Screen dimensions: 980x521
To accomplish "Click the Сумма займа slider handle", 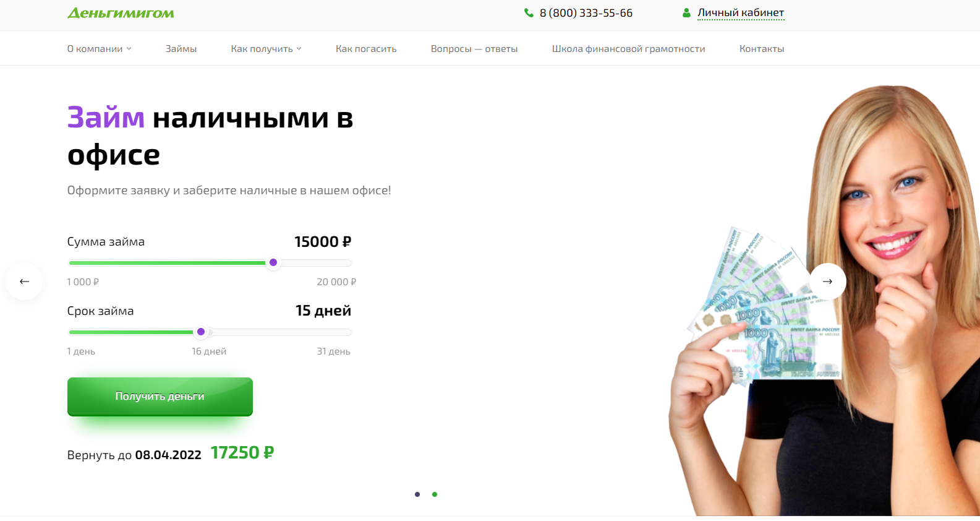I will pyautogui.click(x=273, y=262).
